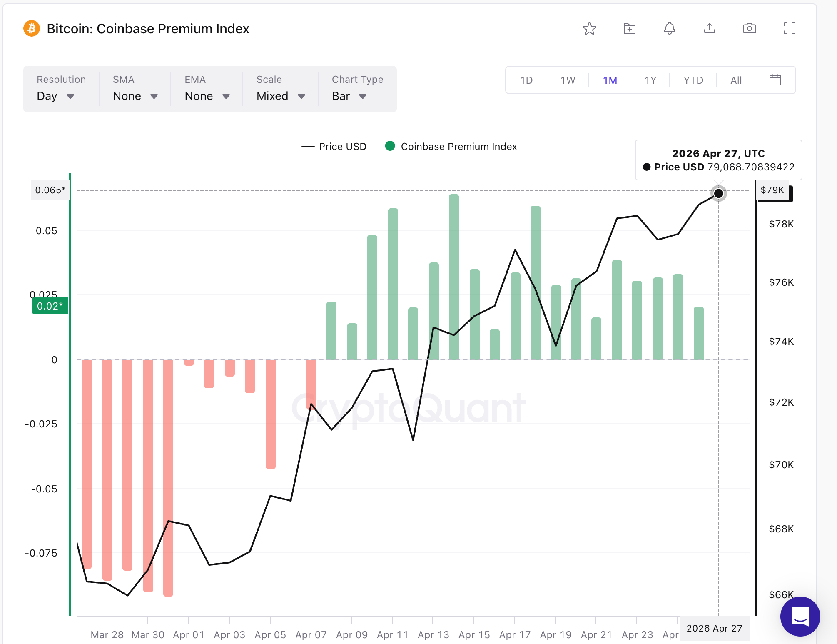The height and width of the screenshot is (644, 837).
Task: Open the date range calendar icon
Action: tap(775, 80)
